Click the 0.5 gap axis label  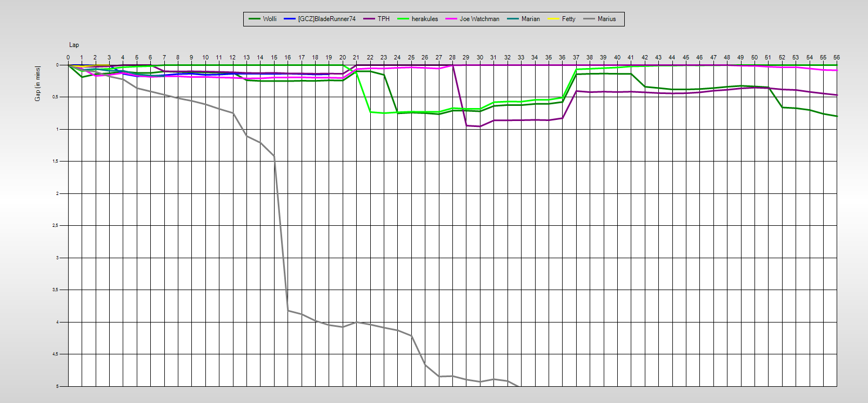[56, 97]
